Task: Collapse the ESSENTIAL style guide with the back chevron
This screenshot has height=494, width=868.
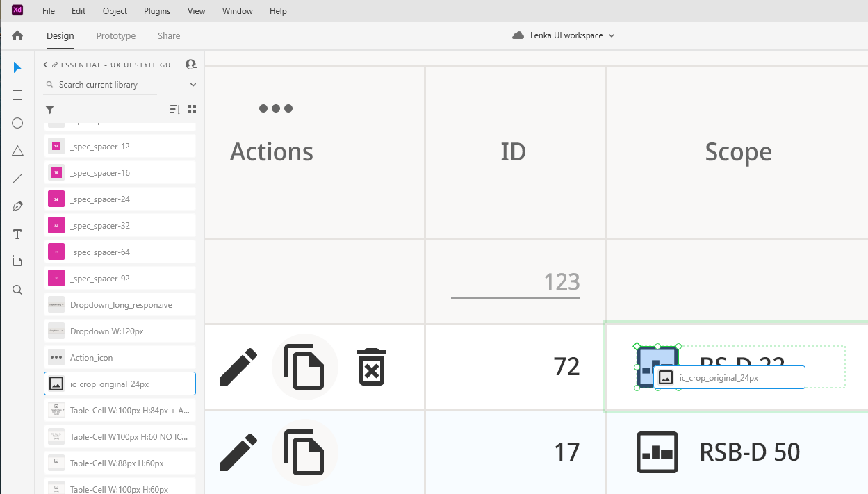Action: coord(44,65)
